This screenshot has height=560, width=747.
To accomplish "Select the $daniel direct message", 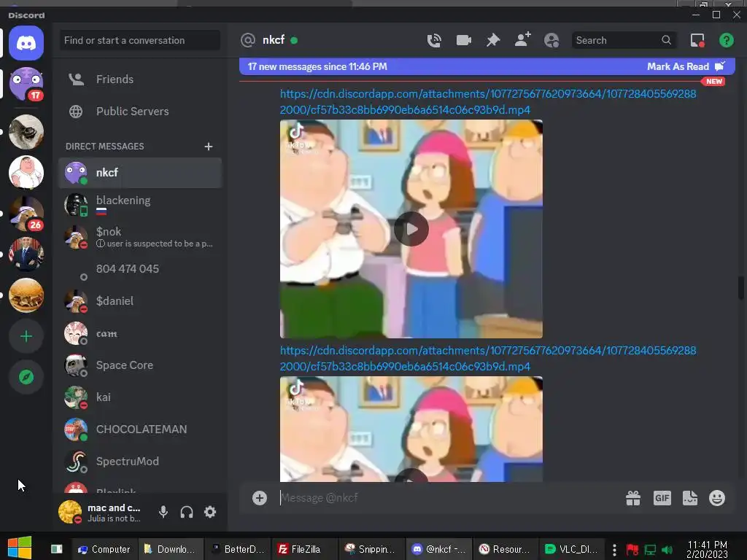I will pos(140,301).
